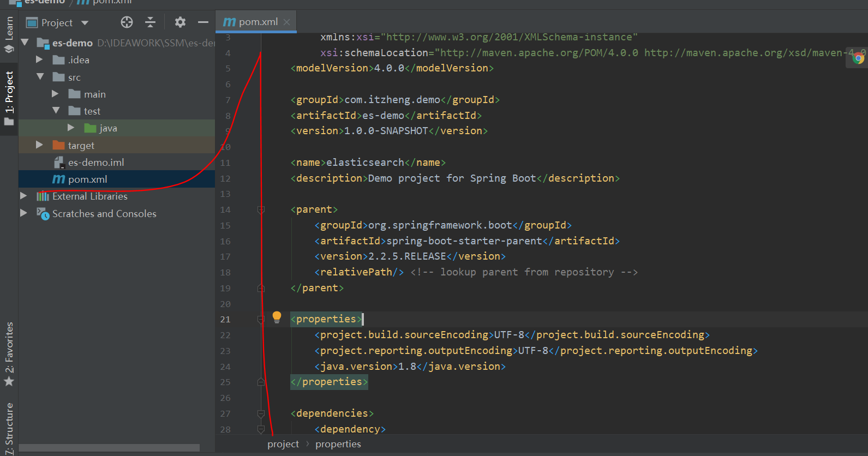Click the es-demo navigation bar breadcrumb
Screen dimensions: 868x456
click(45, 2)
